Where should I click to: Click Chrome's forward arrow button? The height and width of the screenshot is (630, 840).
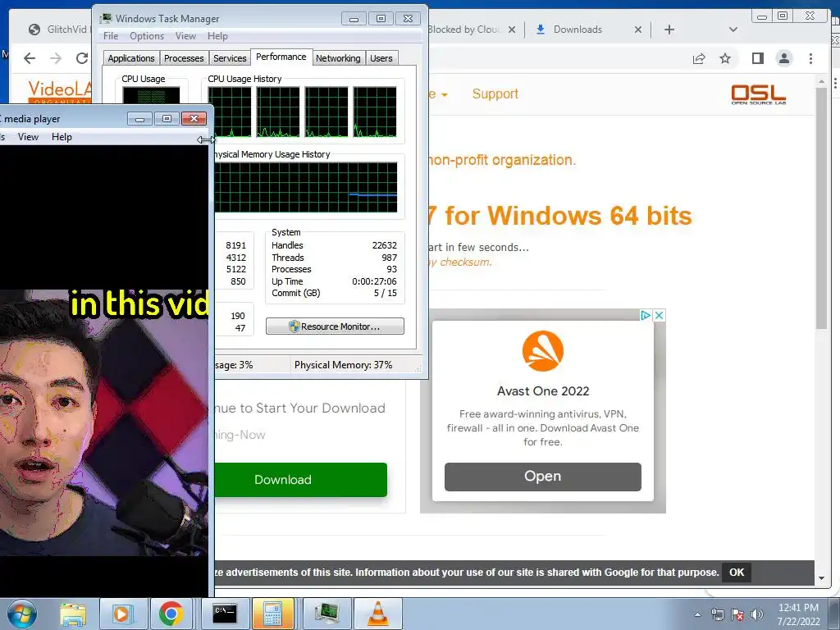point(56,58)
